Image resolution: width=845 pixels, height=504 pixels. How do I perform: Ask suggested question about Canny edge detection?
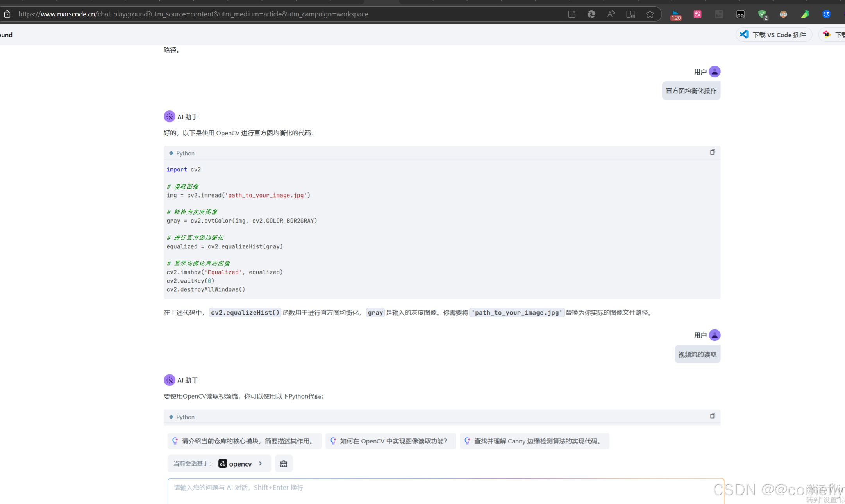[x=534, y=441]
